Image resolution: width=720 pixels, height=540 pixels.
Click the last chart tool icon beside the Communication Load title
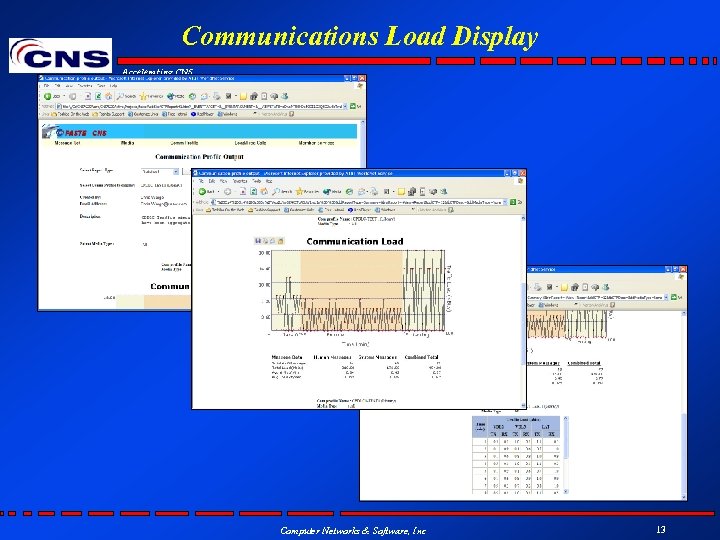tap(281, 241)
